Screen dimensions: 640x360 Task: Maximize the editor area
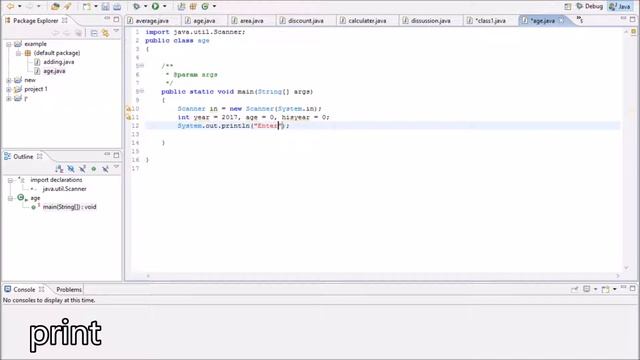point(632,19)
